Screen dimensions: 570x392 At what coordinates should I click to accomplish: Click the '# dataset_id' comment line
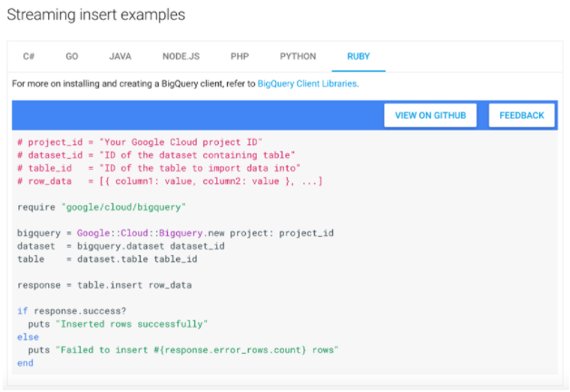(156, 155)
